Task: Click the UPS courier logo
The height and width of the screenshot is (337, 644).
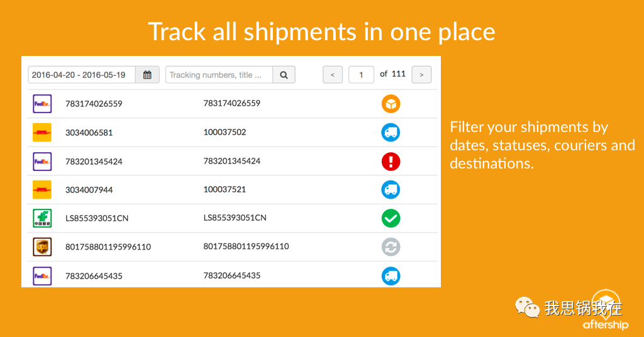Action: pos(42,247)
